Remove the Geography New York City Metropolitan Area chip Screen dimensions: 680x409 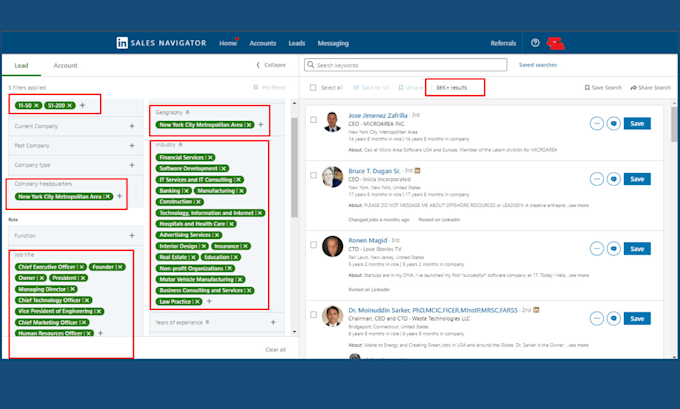click(249, 125)
